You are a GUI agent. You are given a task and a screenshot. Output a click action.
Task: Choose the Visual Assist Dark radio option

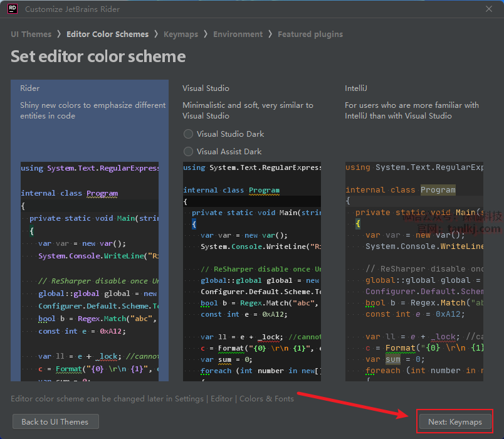188,152
